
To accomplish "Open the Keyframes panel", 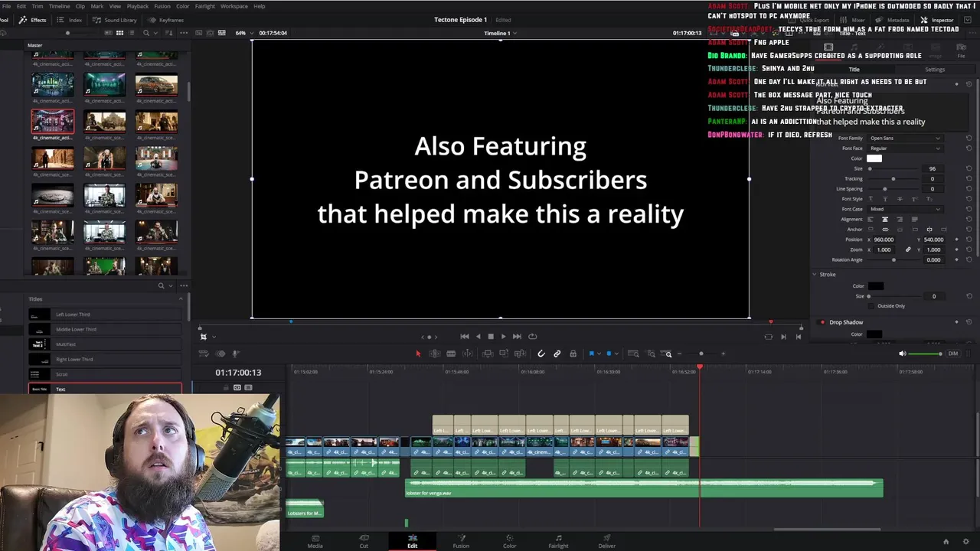I will (166, 20).
